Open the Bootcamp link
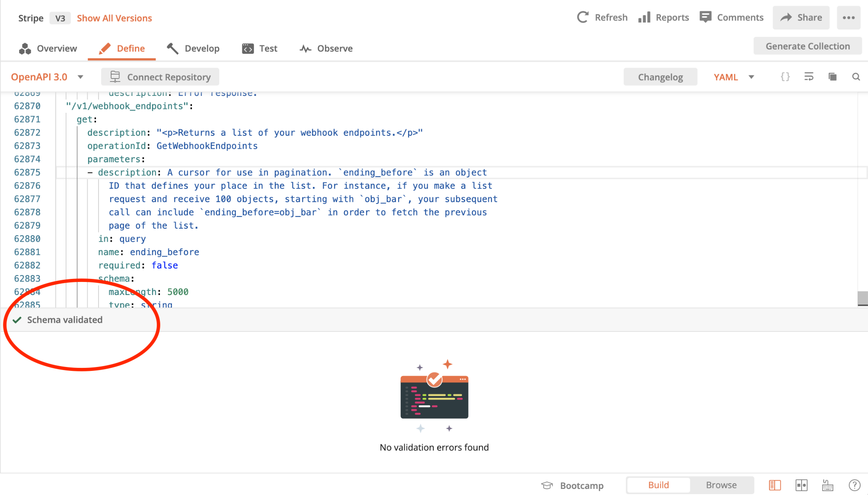 coord(581,485)
